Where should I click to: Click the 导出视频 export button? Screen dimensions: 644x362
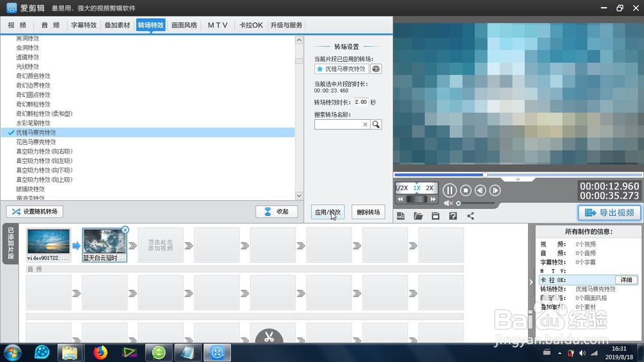point(609,213)
